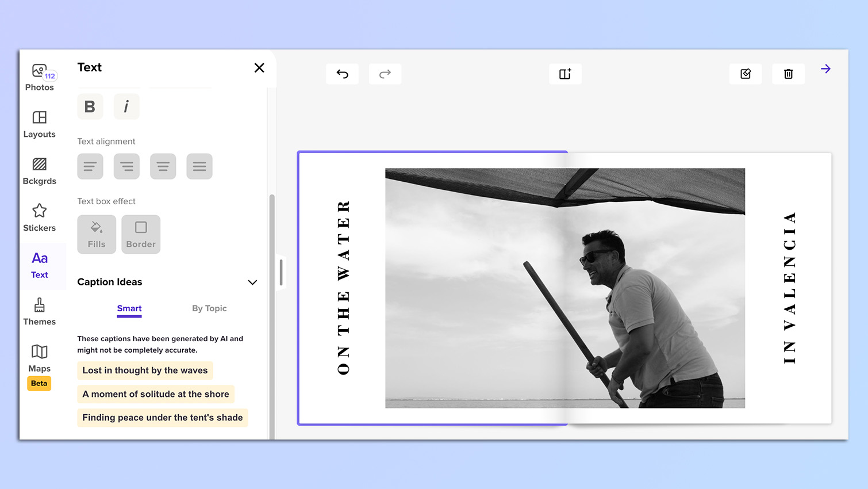Add a new page using the toolbar icon

pos(565,73)
